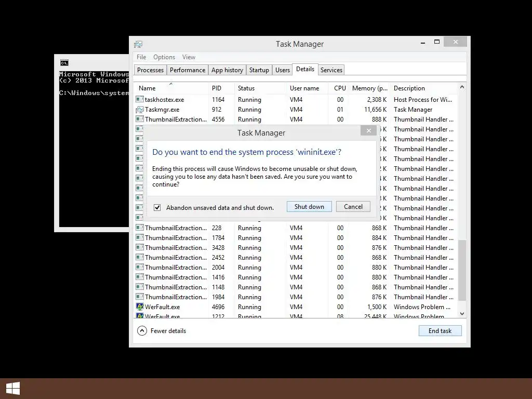
Task: Sort by the Description column header
Action: pyautogui.click(x=424, y=88)
